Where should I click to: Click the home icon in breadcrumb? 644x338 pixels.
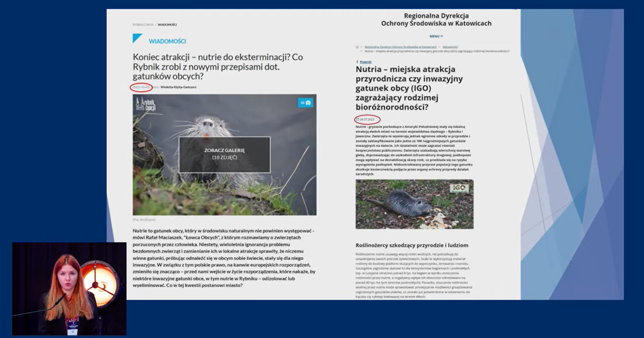(x=357, y=47)
